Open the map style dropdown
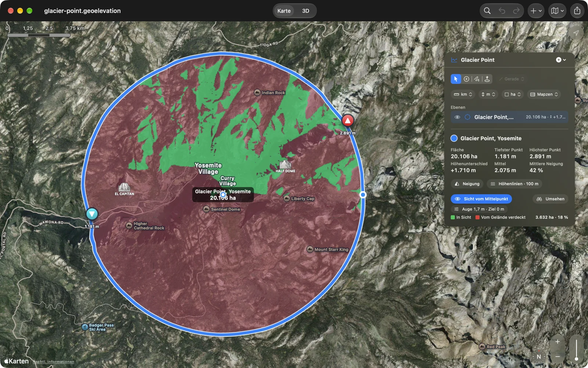Screen dimensions: 588x368 [557, 11]
